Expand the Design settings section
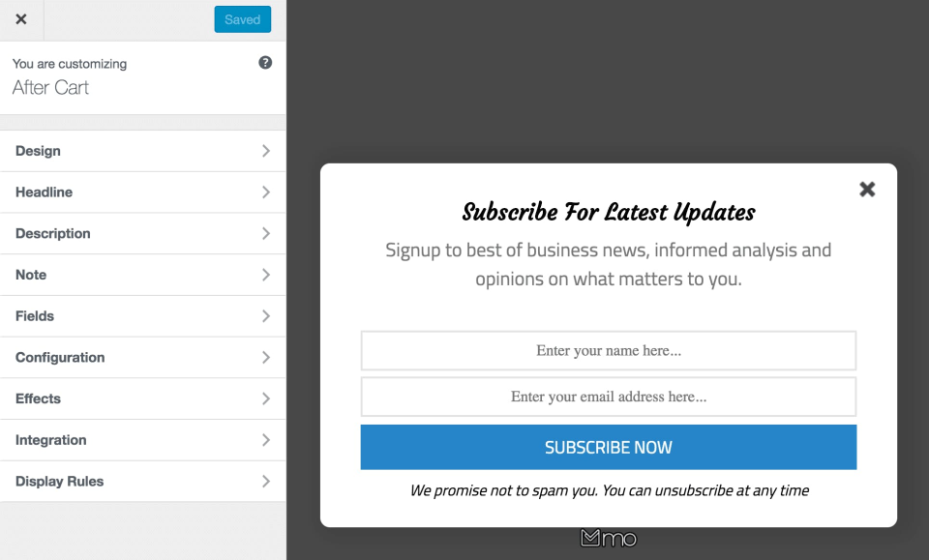Image resolution: width=929 pixels, height=560 pixels. point(143,151)
